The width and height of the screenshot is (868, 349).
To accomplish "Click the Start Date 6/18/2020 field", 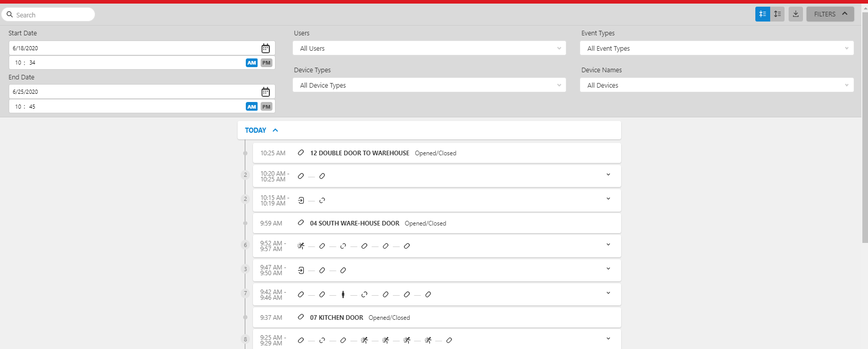I will click(x=142, y=48).
